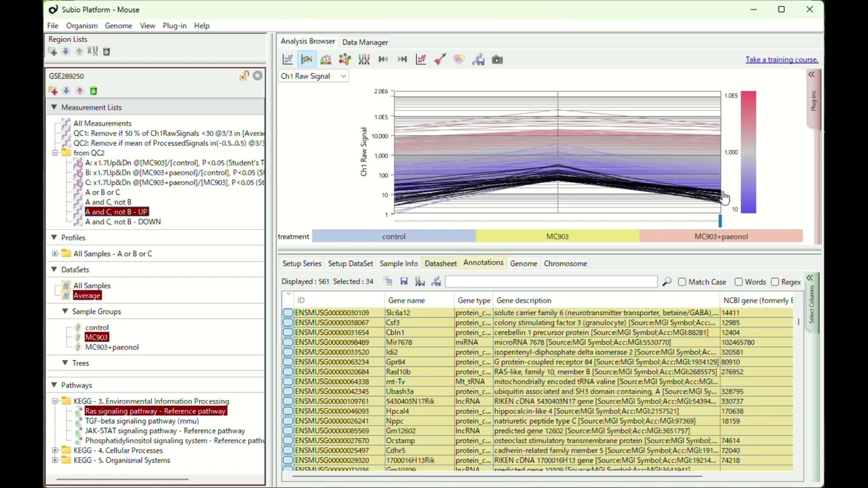Viewport: 868px width, 488px height.
Task: Click the paintbrush coloring tool icon
Action: [440, 60]
